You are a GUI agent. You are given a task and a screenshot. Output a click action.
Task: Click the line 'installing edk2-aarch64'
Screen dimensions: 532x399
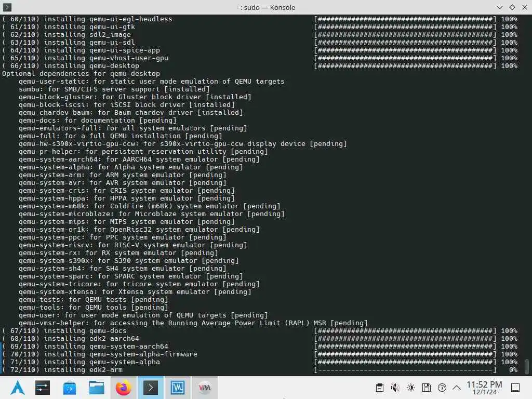point(91,339)
